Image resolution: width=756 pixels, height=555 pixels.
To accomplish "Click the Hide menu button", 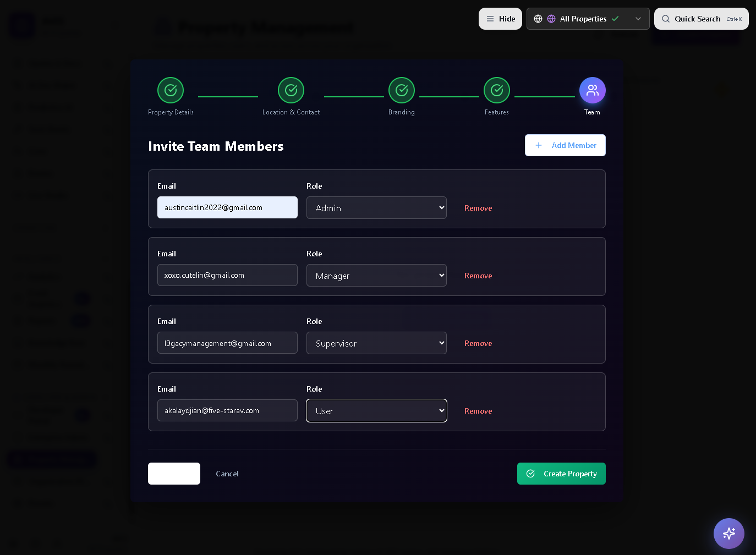I will coord(500,19).
